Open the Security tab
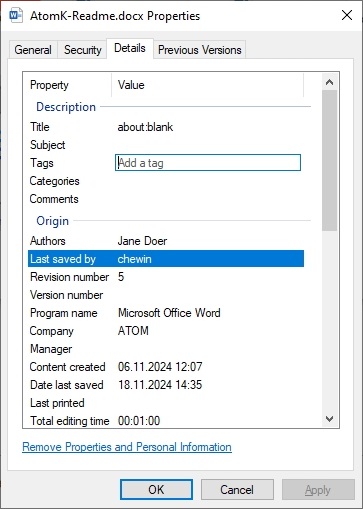Screen dimensions: 363x509 tap(83, 50)
